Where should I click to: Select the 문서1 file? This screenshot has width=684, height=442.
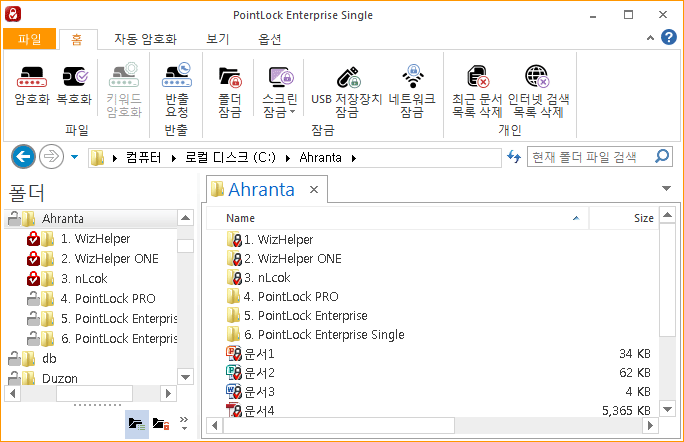pyautogui.click(x=259, y=354)
